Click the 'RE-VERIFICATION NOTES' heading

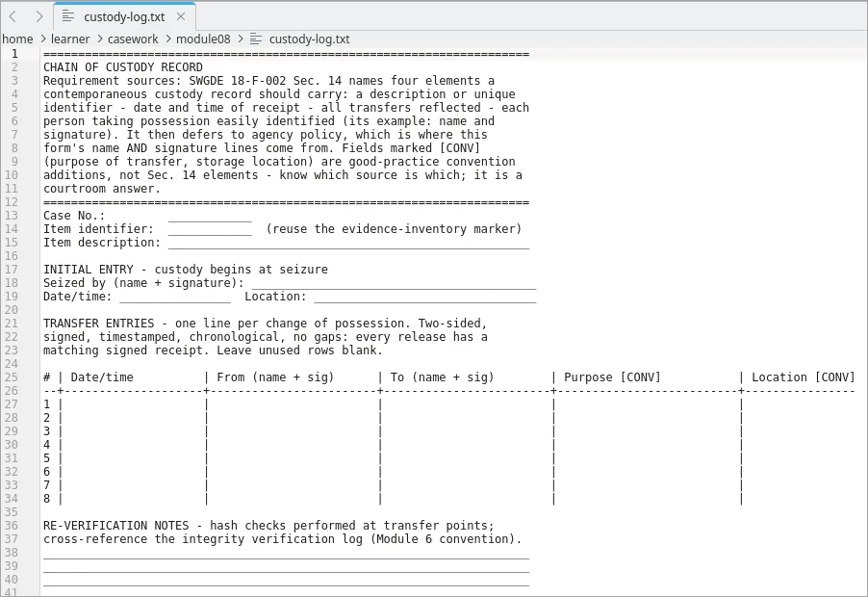tap(115, 526)
